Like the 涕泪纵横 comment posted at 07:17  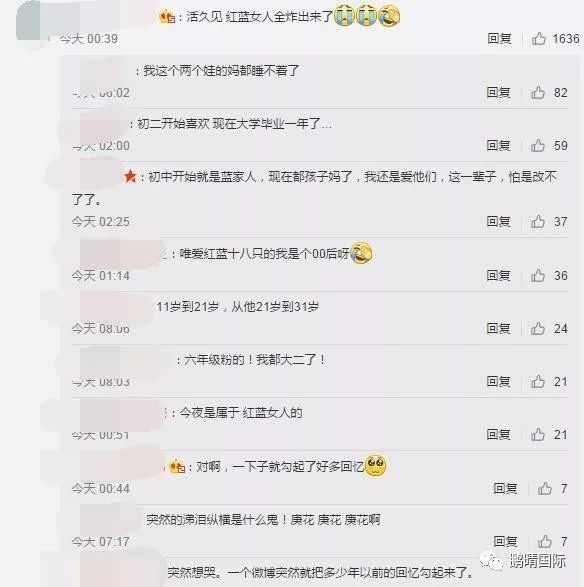[x=545, y=541]
